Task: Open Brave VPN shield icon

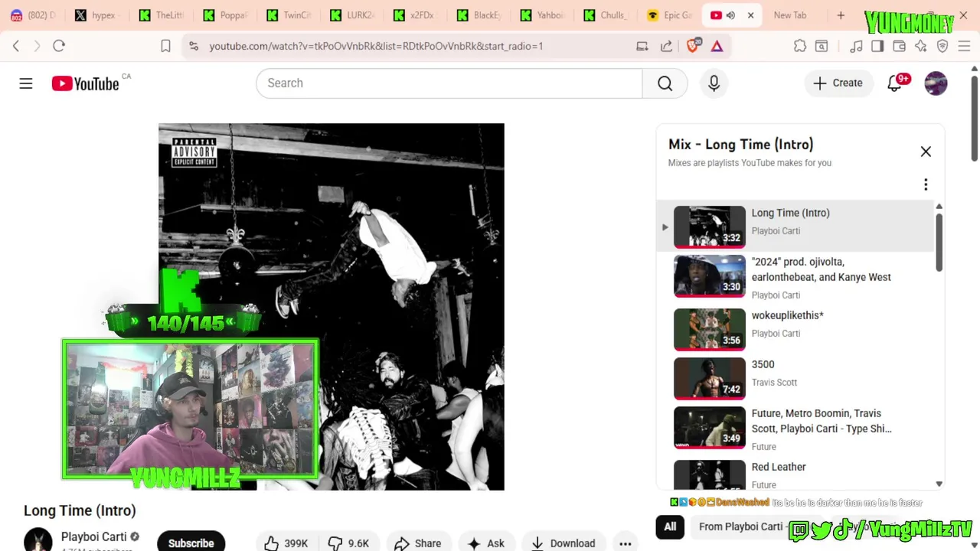Action: [x=942, y=46]
